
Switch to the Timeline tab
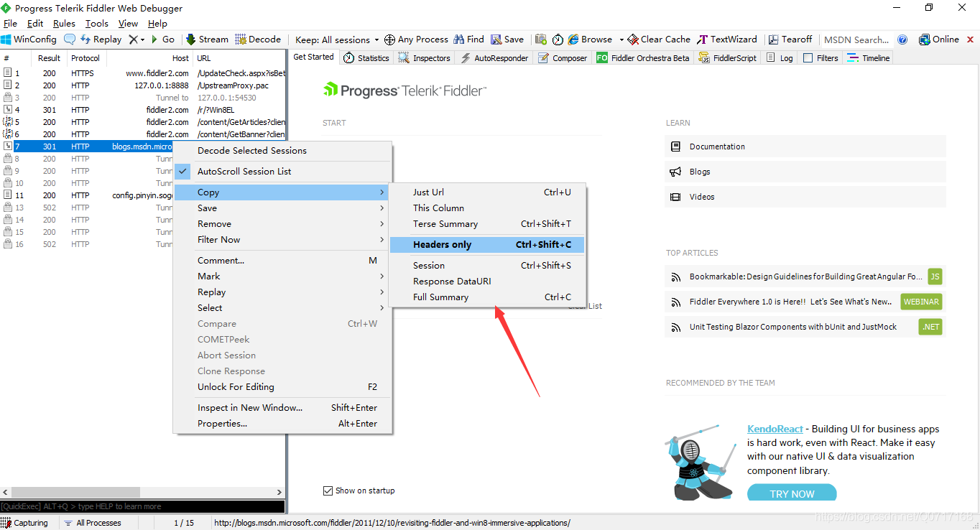(x=869, y=58)
